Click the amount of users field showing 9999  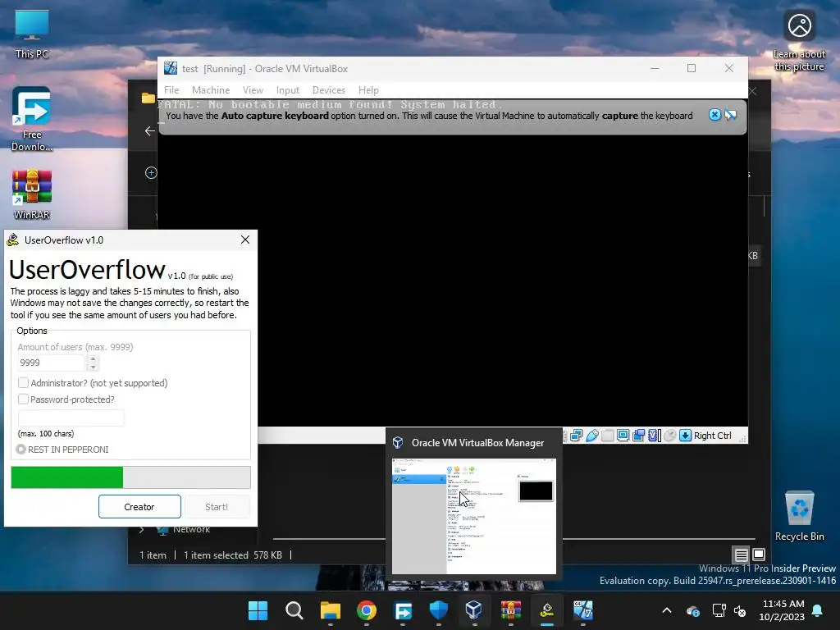(51, 363)
